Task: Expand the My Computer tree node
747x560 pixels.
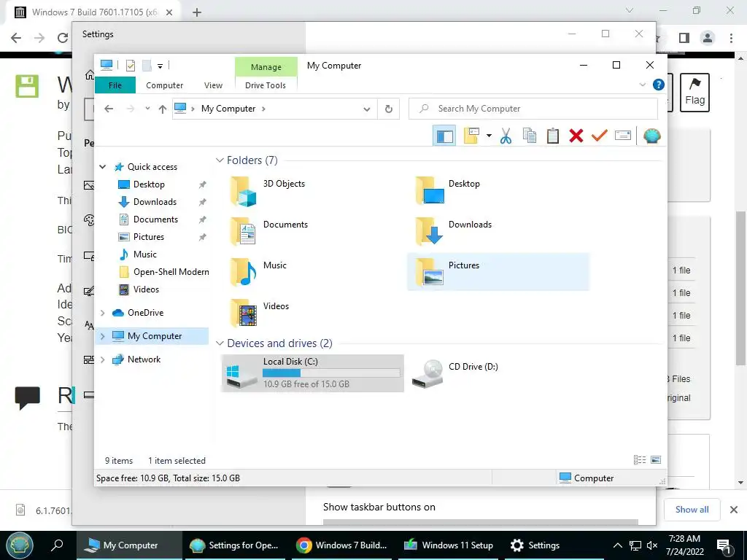Action: tap(102, 336)
